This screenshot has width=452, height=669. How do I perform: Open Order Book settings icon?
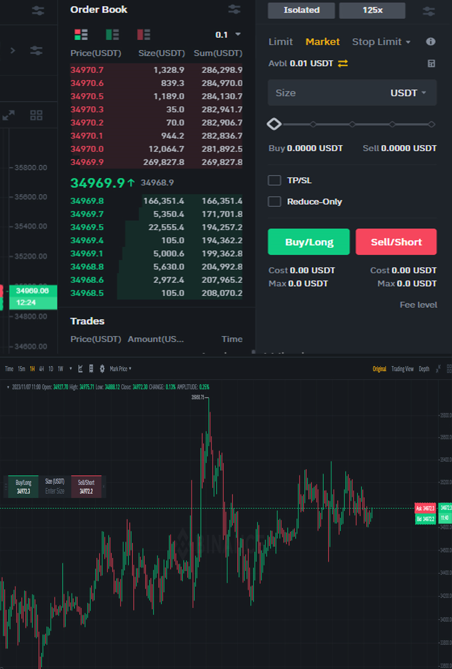(234, 9)
